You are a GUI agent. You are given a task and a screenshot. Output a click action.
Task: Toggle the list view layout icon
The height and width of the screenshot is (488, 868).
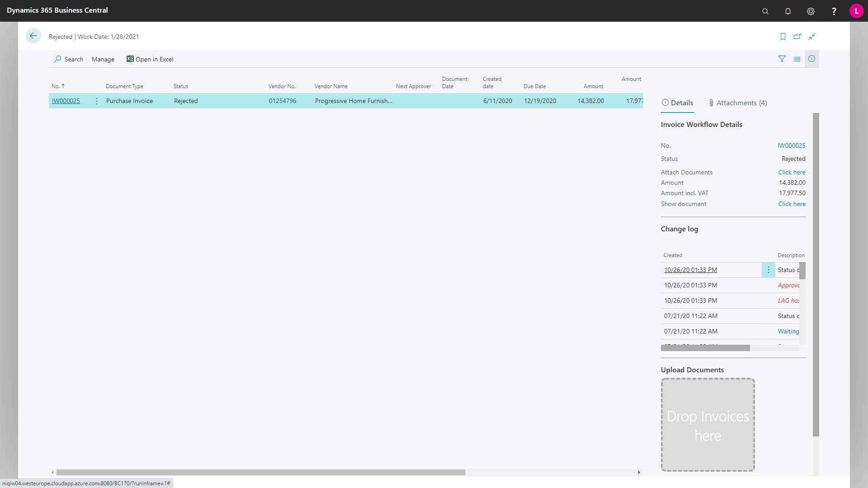[x=797, y=59]
